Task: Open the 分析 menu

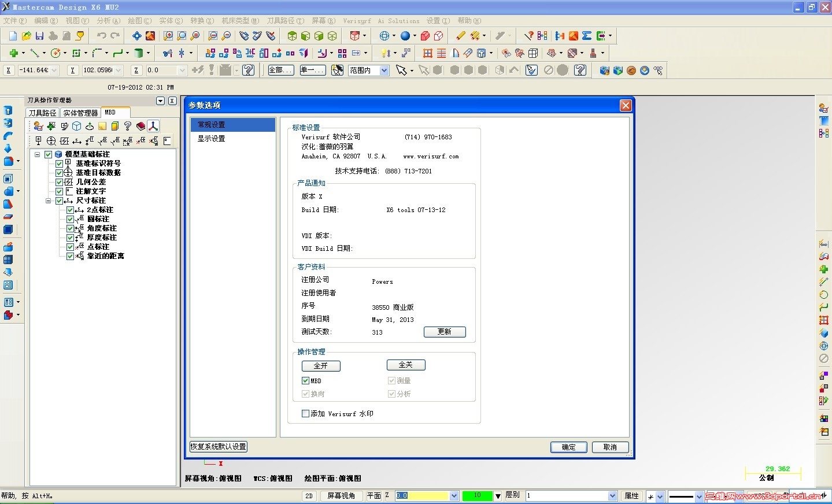Action: point(109,21)
